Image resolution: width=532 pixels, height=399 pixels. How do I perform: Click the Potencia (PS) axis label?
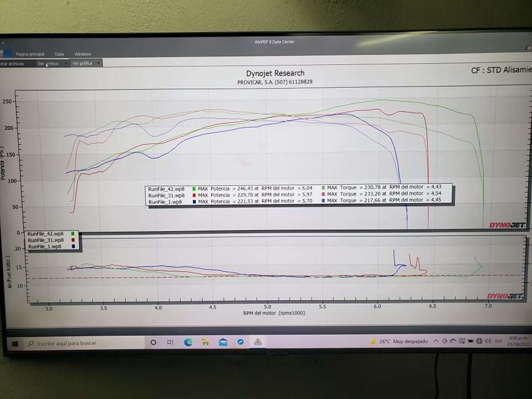(3, 163)
